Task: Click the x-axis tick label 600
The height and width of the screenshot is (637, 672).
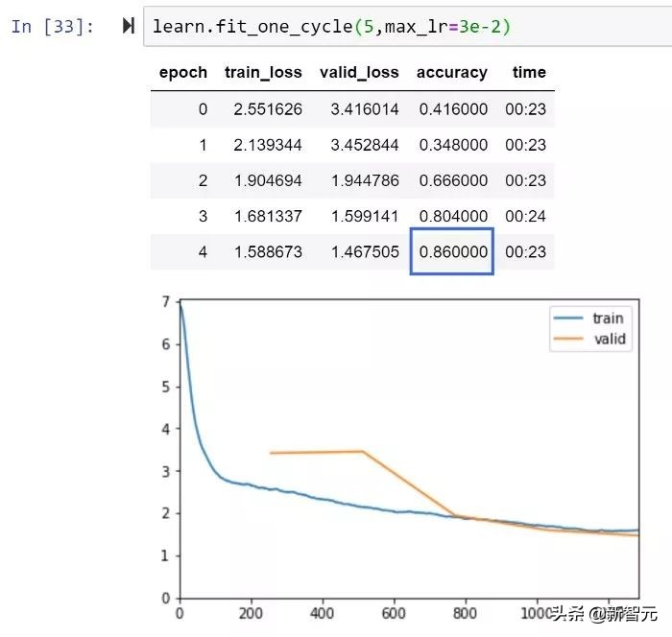Action: 394,613
